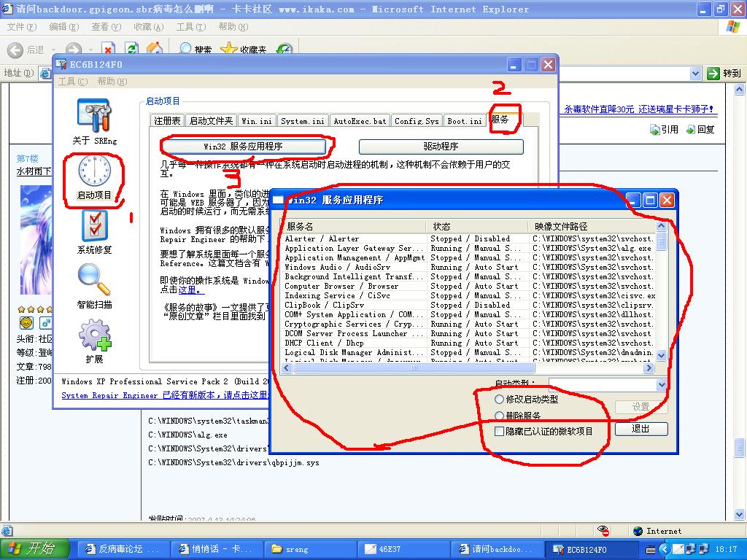Image resolution: width=747 pixels, height=560 pixels.
Task: Expand the 启动类型 dropdown
Action: [x=661, y=384]
